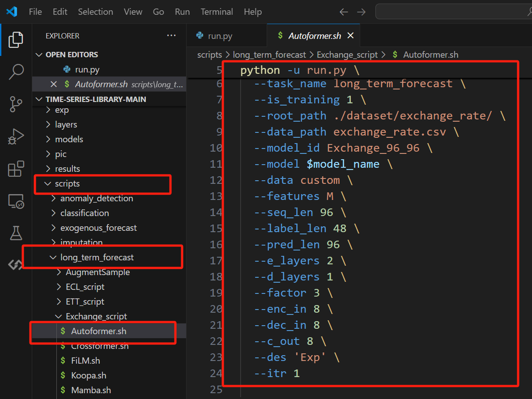Open the Search view in activity bar
This screenshot has width=532, height=399.
point(16,72)
